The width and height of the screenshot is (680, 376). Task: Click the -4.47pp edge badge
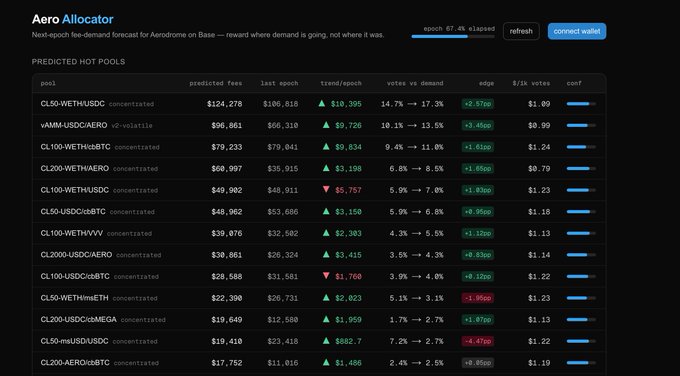477,341
